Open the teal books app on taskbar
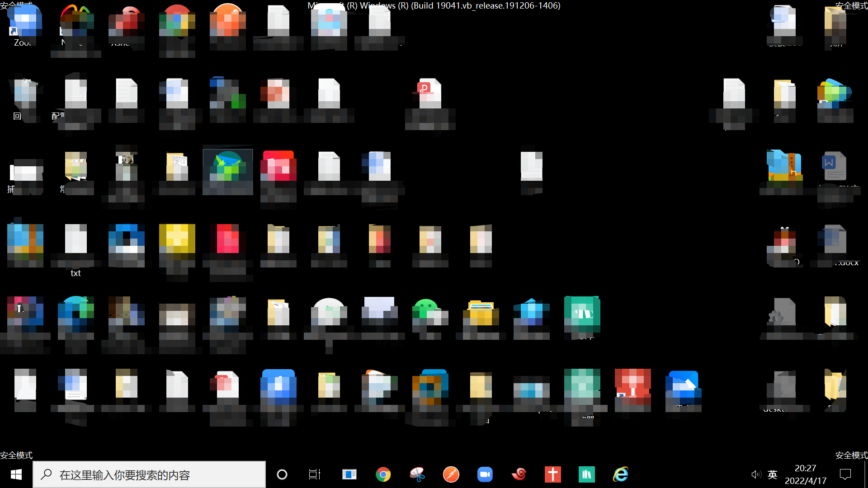The image size is (868, 488). 586,474
